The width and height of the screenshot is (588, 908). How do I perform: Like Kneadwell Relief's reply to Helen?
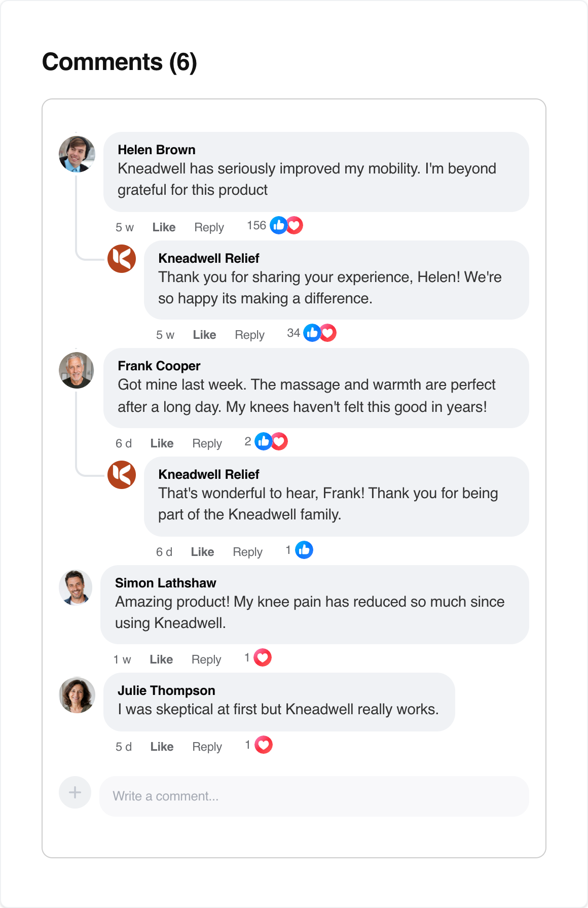pos(204,335)
